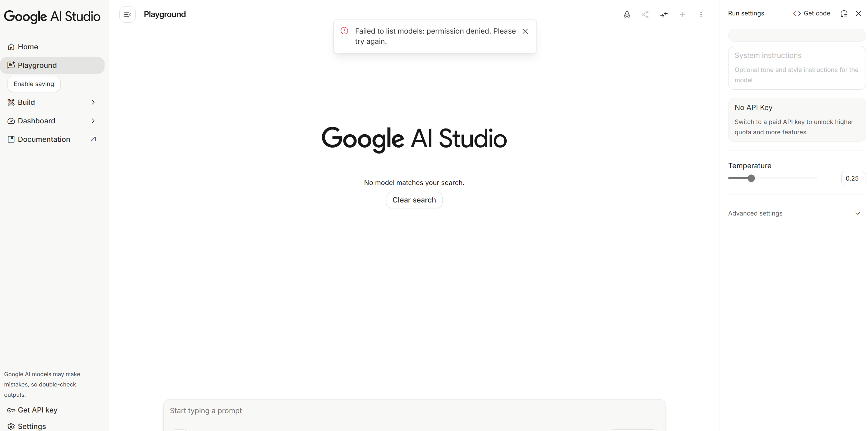Open Documentation from the sidebar
This screenshot has height=431, width=868.
pos(44,139)
